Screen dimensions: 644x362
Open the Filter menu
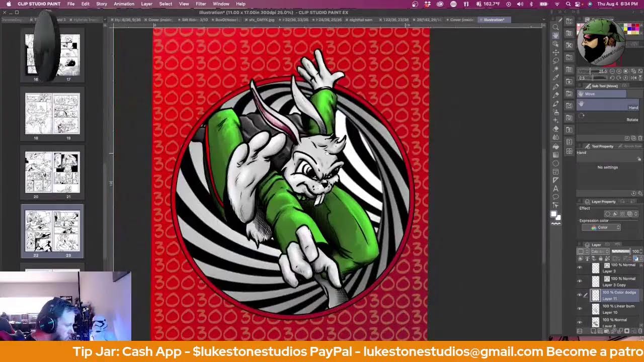201,4
